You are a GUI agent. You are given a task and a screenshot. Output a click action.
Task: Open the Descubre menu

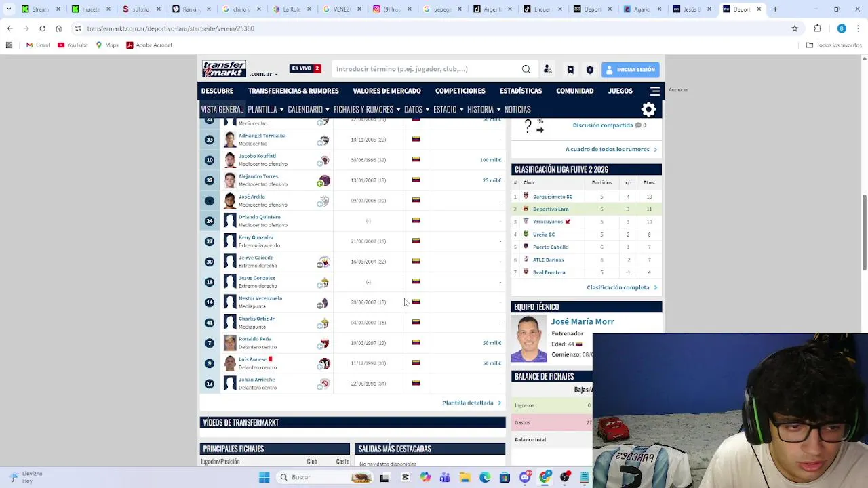tap(217, 91)
